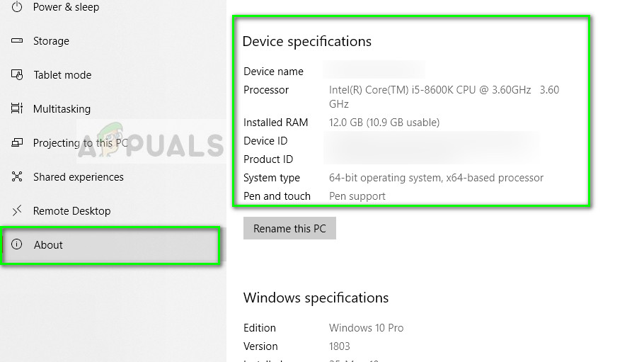The width and height of the screenshot is (644, 362).
Task: Click the Projecting to this PC icon
Action: tap(17, 143)
